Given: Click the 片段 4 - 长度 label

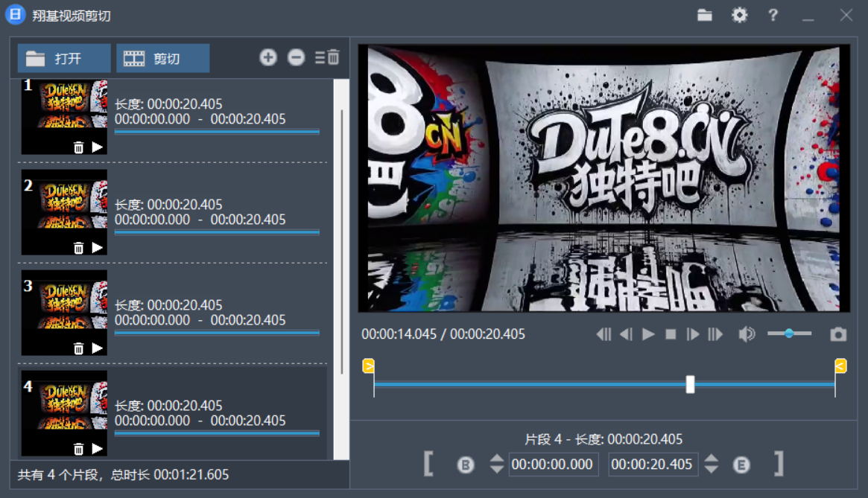Looking at the screenshot, I should click(x=563, y=439).
